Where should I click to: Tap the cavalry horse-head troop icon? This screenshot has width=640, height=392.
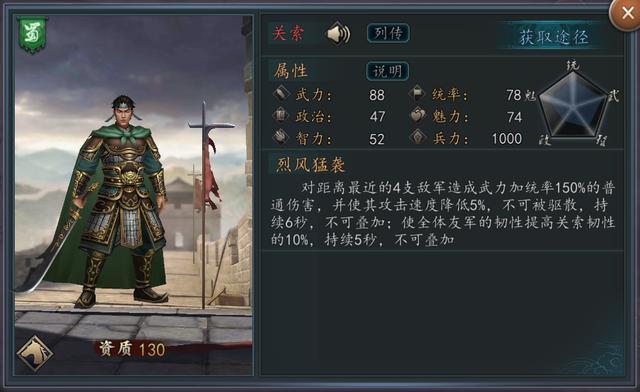point(34,354)
